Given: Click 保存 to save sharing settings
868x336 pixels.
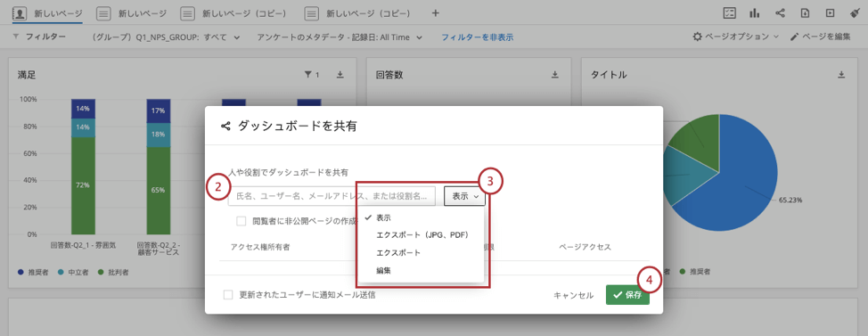Looking at the screenshot, I should coord(627,295).
